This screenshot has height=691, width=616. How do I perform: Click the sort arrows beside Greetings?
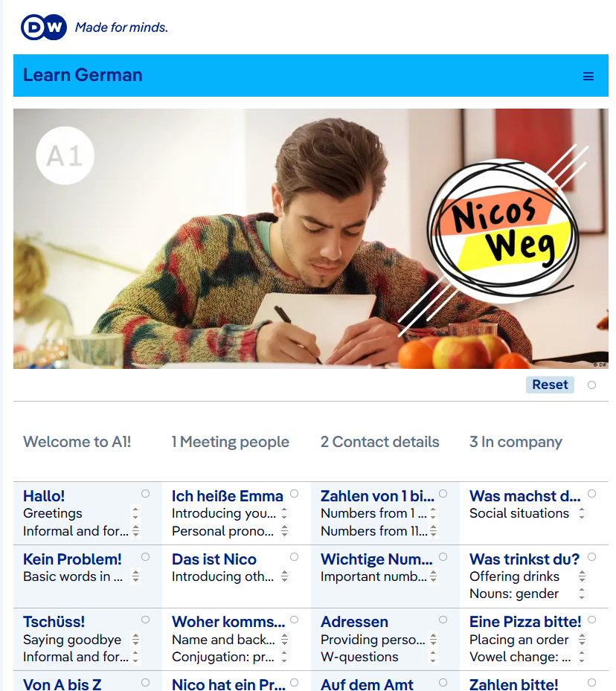pyautogui.click(x=135, y=513)
